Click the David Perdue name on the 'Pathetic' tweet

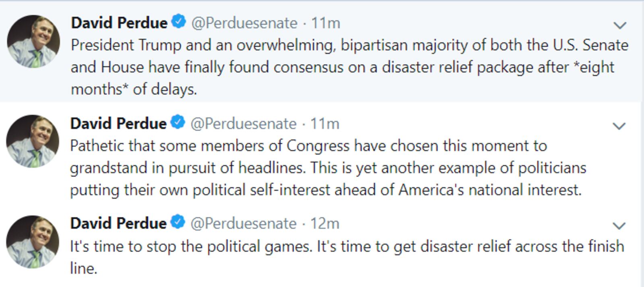click(x=118, y=123)
